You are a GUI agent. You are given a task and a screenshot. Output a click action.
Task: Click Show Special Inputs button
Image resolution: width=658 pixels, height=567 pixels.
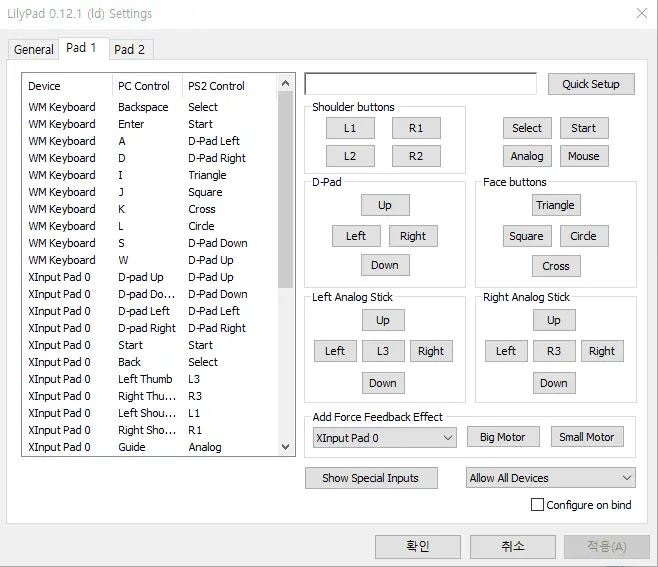[x=371, y=478]
